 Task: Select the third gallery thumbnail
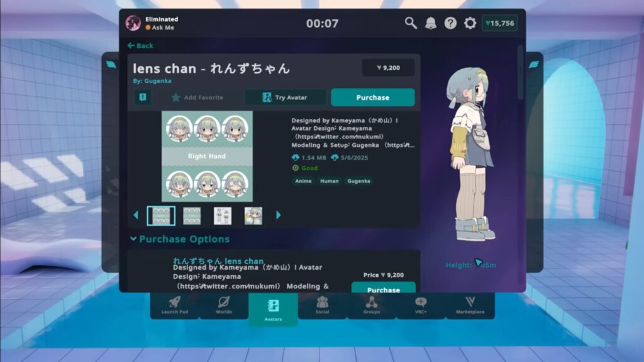(x=223, y=216)
